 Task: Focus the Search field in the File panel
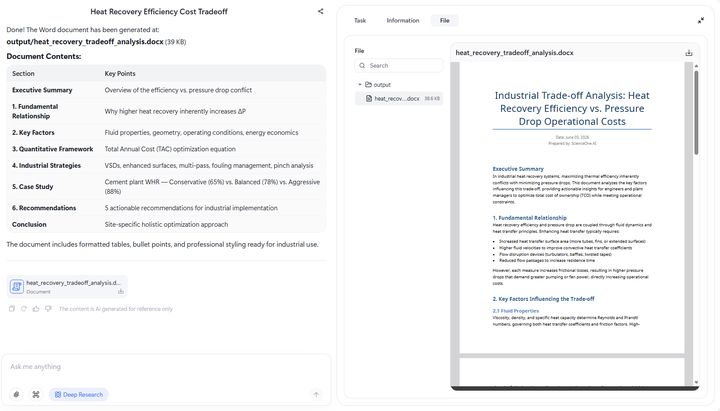[399, 66]
